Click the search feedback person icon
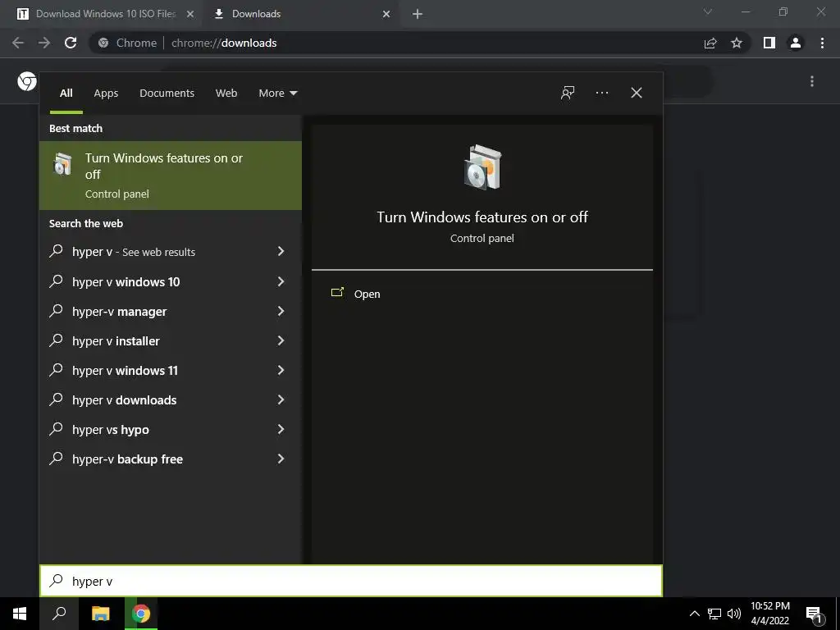 [x=568, y=93]
